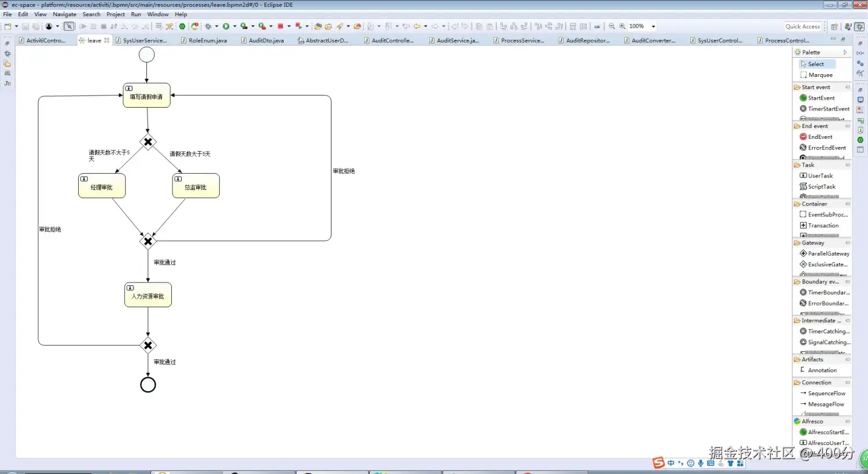Activate the Marquee selection tool
Screen dimensions: 868x474
click(x=816, y=75)
